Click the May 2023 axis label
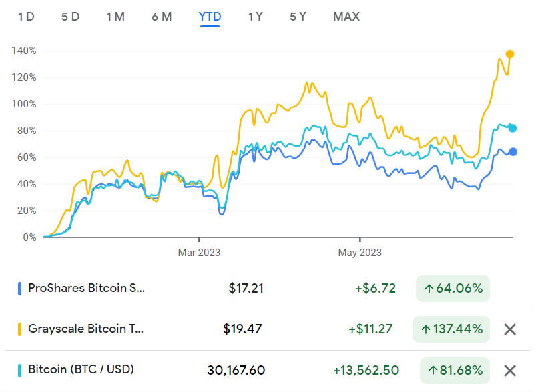This screenshot has width=542, height=392. coord(360,253)
